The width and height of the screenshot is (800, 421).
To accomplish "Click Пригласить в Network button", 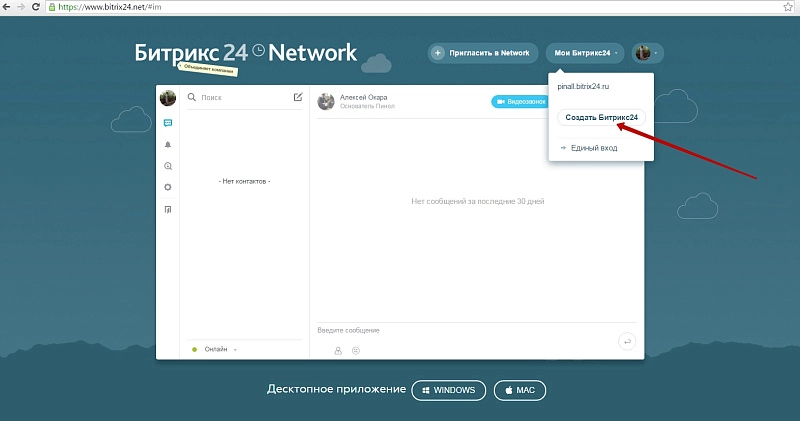I will (478, 53).
